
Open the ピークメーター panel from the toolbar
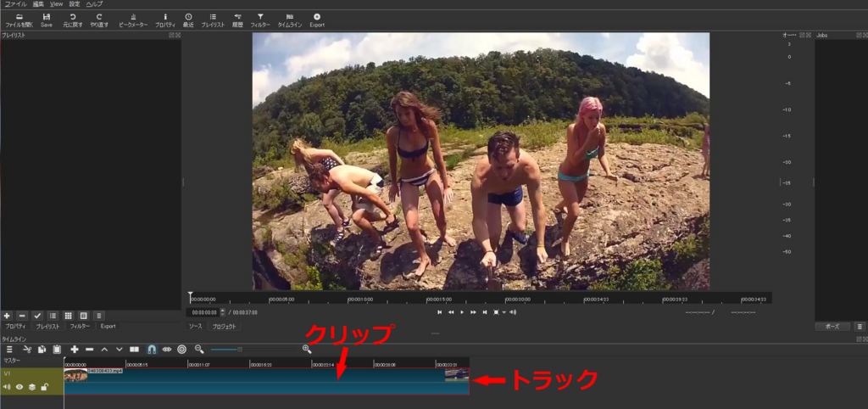coord(133,20)
